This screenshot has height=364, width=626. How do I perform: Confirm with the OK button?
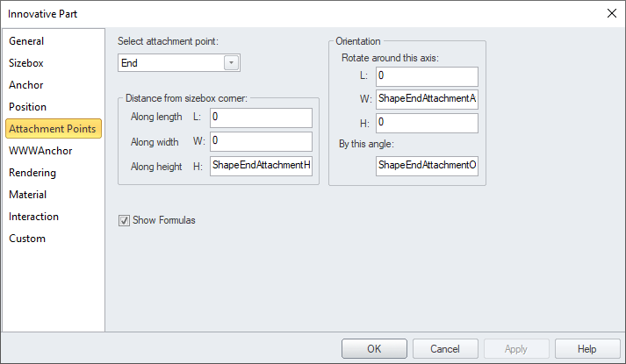374,349
